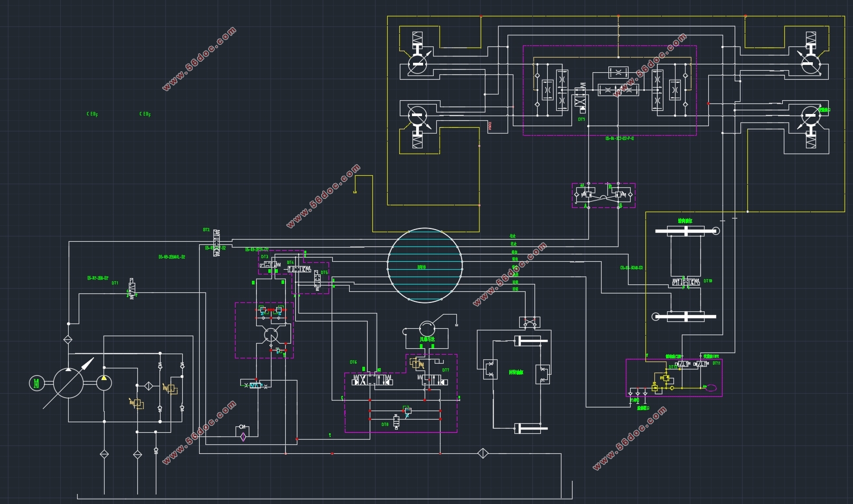
Task: Click the DT4 label
Action: (x=290, y=262)
